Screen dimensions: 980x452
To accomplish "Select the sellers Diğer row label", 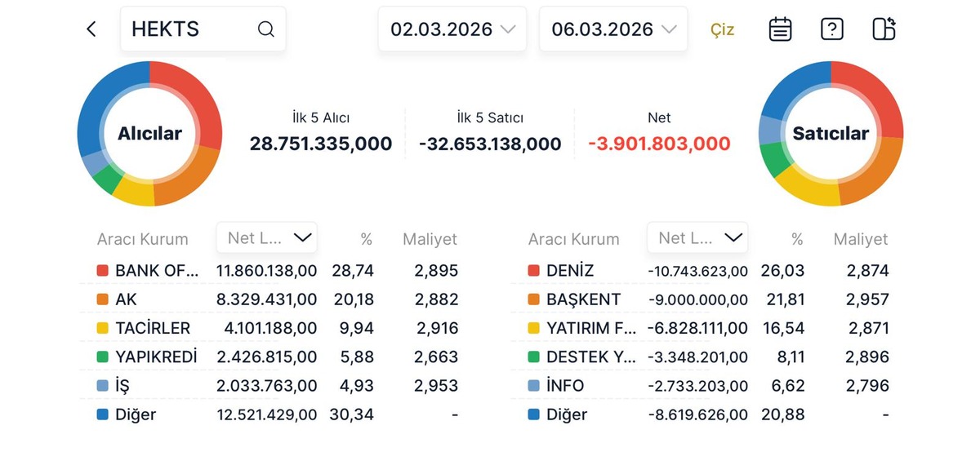I will coord(567,414).
